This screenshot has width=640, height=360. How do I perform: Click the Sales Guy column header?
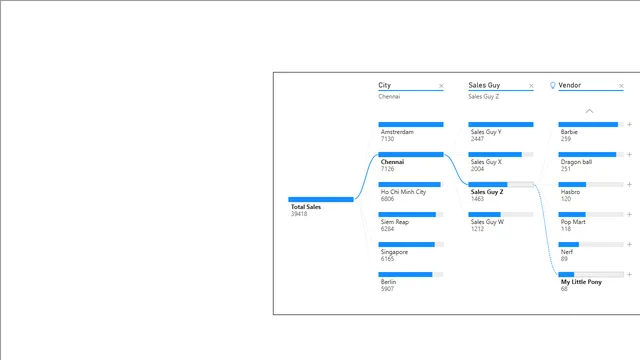point(484,85)
